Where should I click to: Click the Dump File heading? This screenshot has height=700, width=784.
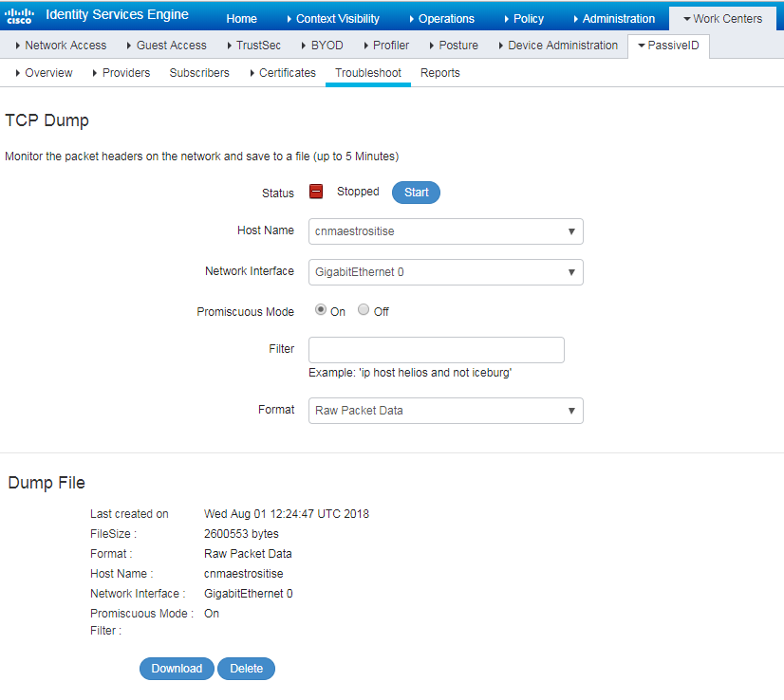coord(47,483)
